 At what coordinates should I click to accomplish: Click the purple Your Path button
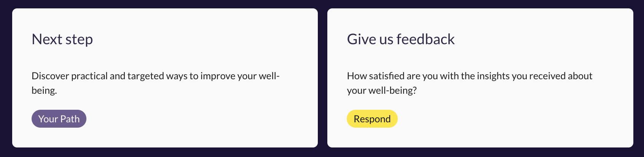59,119
